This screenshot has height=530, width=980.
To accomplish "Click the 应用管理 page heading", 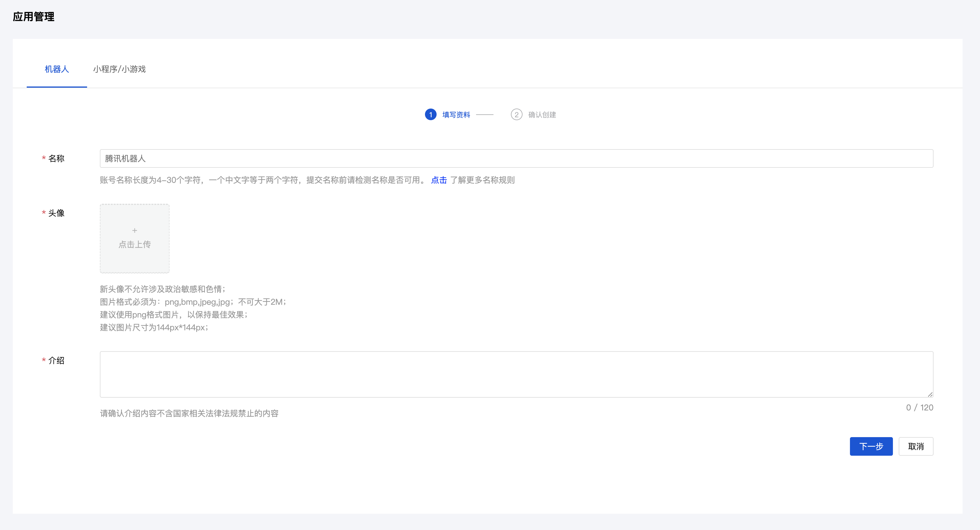I will (x=33, y=17).
